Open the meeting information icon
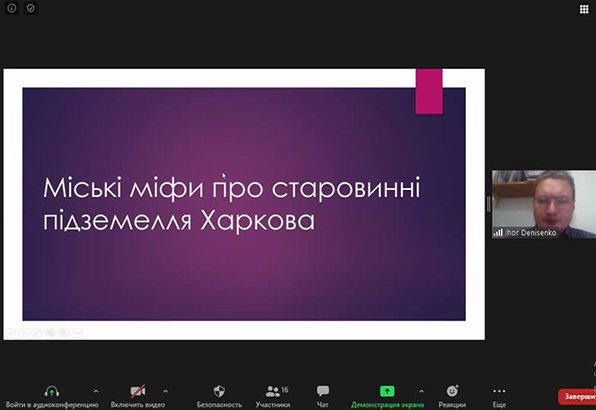 [12, 8]
